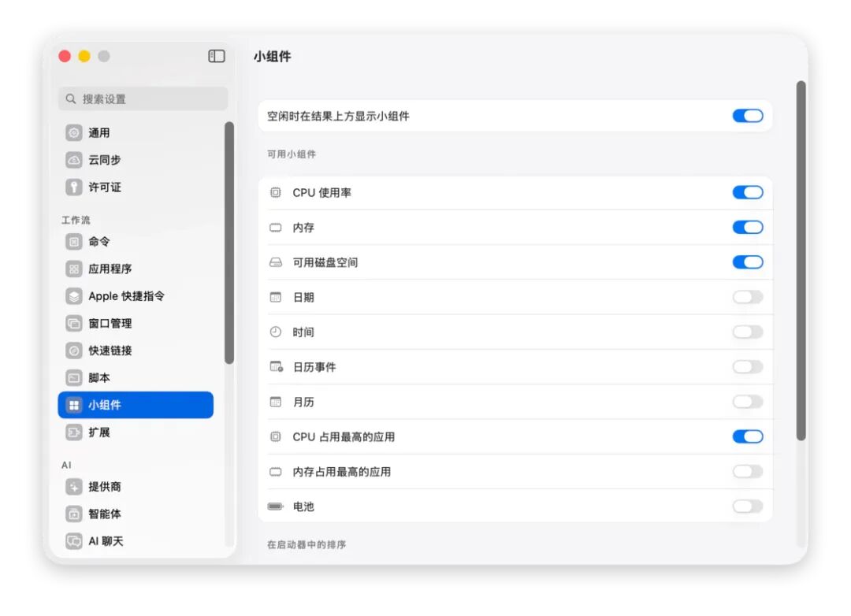Screen dimensions: 851x616
Task: Click the 通用 gear icon
Action: coord(74,132)
